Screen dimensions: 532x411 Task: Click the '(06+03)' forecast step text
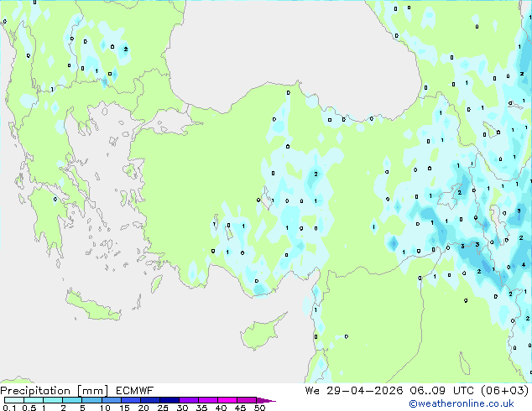click(505, 391)
